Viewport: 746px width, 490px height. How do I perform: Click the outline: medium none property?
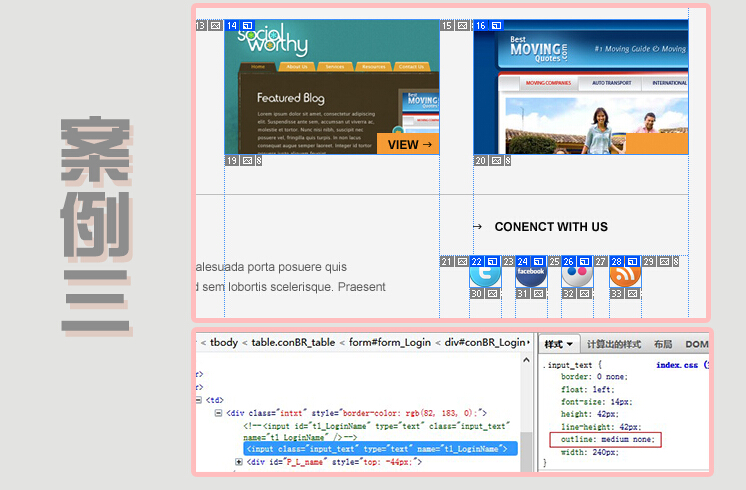604,440
